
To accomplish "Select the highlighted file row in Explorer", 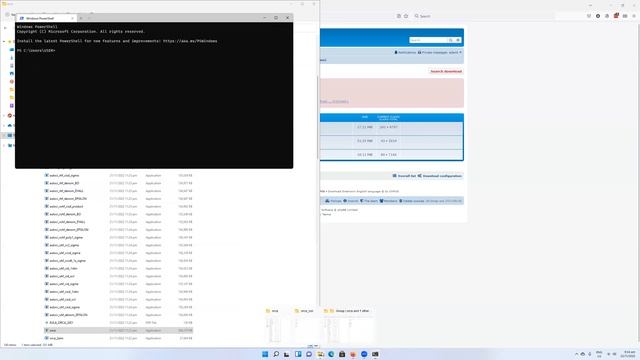I will [x=118, y=330].
